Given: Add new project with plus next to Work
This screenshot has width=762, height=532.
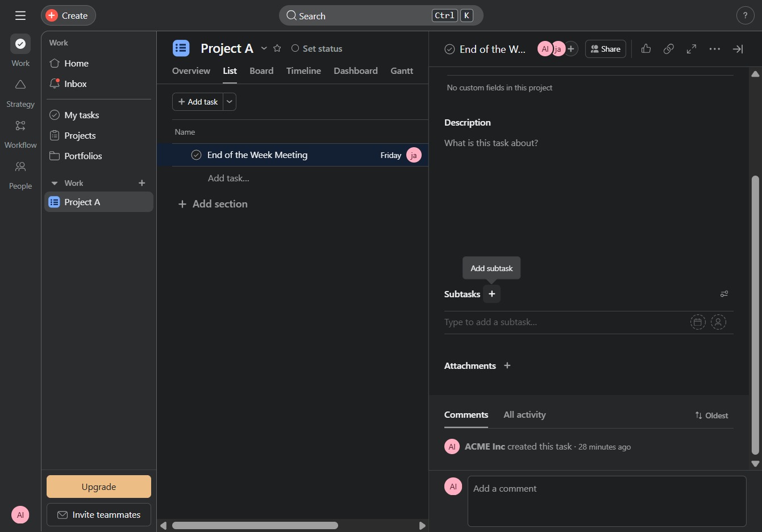Looking at the screenshot, I should (x=142, y=183).
